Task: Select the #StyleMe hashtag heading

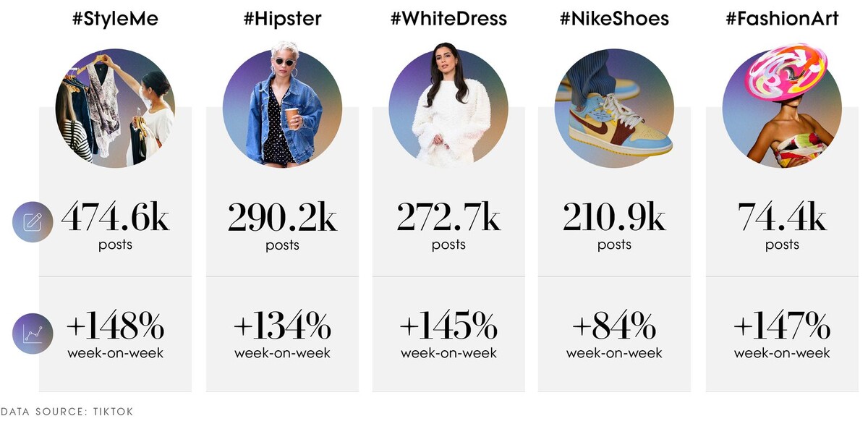Action: coord(115,20)
